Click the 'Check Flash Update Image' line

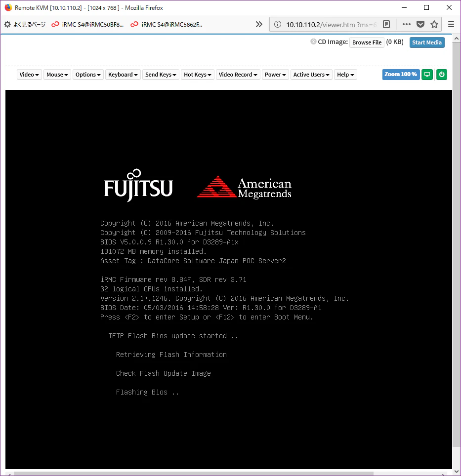(x=164, y=373)
